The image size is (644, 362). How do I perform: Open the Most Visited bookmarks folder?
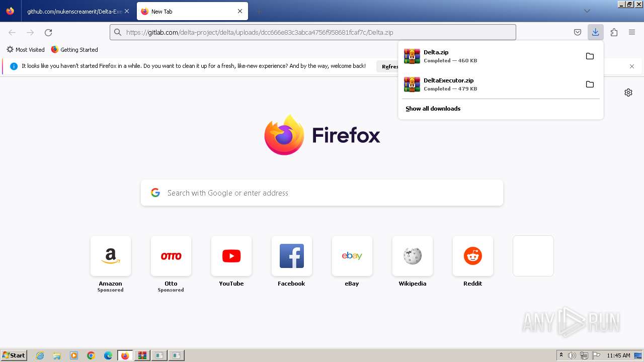[x=26, y=49]
